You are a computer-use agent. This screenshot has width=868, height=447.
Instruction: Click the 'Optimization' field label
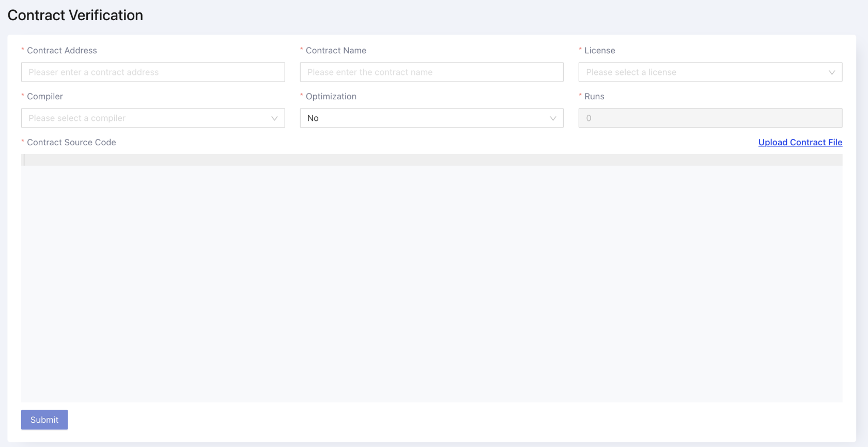[331, 97]
